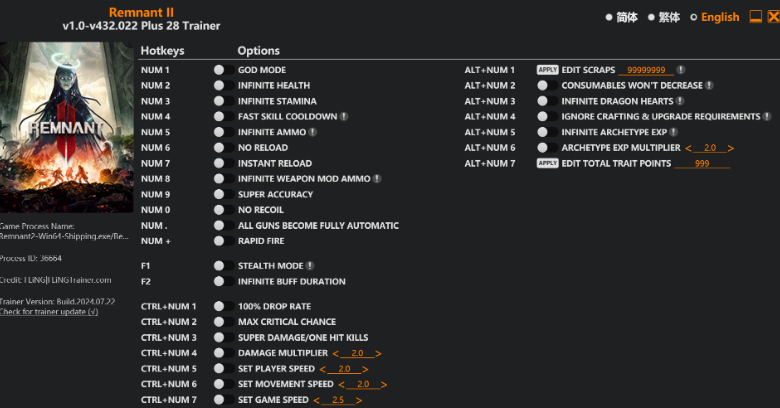
Task: Toggle Infinite Stamina on
Action: [223, 101]
